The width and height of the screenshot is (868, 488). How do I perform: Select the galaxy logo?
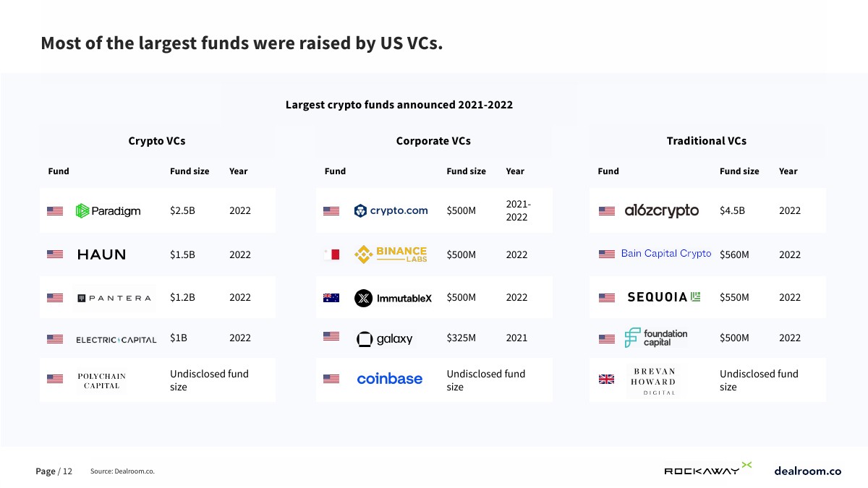(x=385, y=339)
